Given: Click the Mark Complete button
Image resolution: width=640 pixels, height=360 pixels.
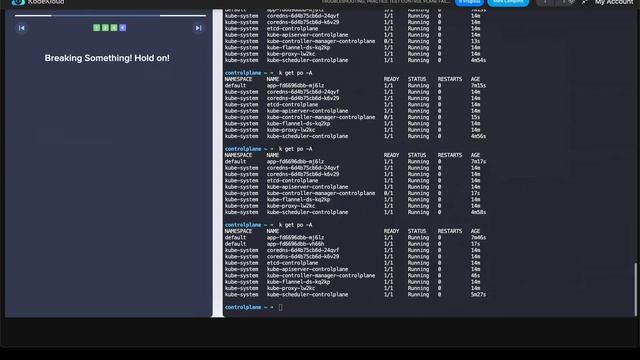Looking at the screenshot, I should tap(508, 2).
